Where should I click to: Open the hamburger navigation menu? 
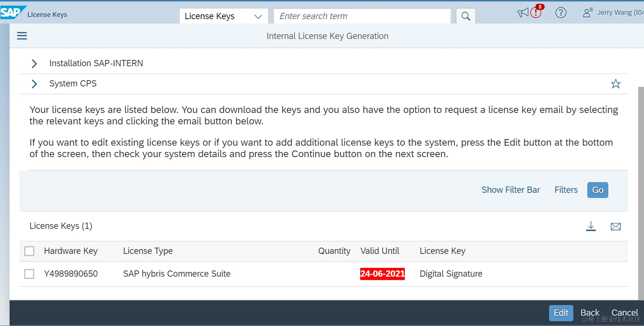22,36
